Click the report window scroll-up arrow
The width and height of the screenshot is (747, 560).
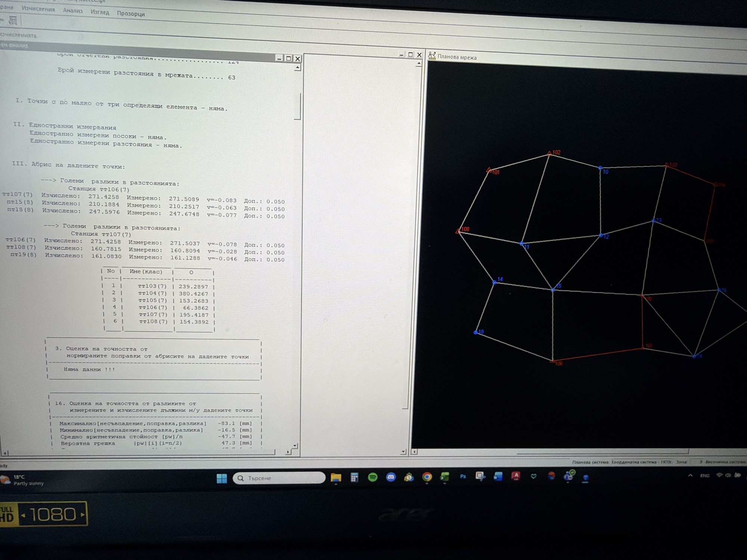[x=297, y=68]
